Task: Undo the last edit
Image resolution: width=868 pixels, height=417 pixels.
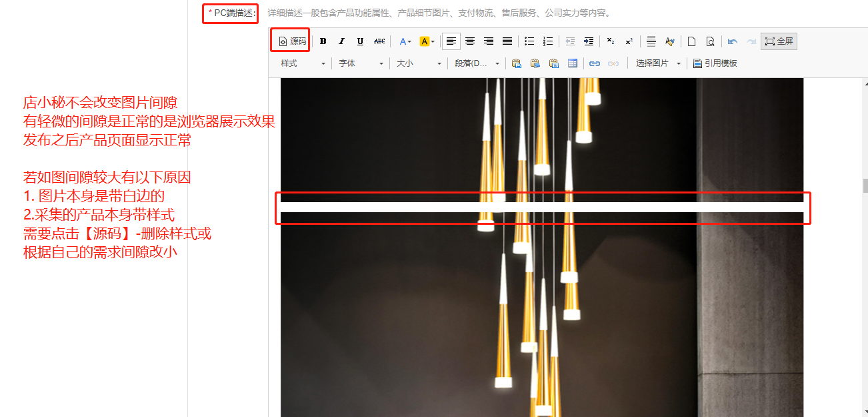Action: [x=733, y=41]
